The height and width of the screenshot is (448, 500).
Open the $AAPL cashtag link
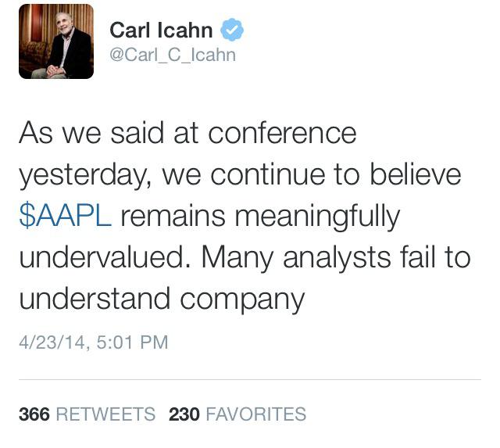pyautogui.click(x=66, y=216)
